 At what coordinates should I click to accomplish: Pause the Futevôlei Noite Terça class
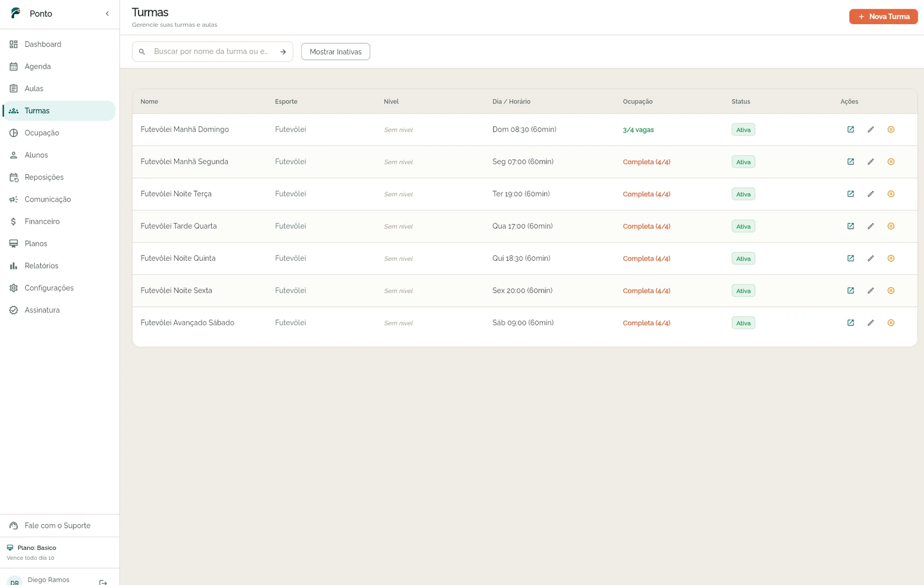(x=891, y=194)
